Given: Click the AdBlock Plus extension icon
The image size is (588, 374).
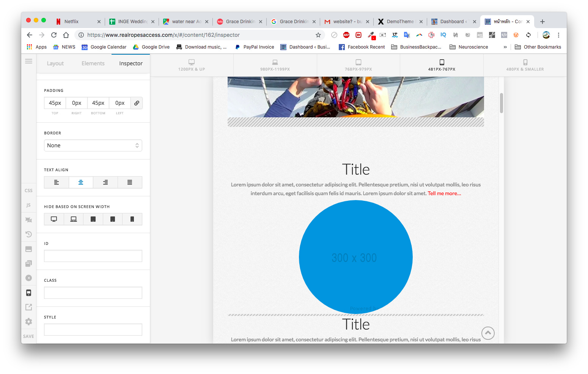Looking at the screenshot, I should click(x=346, y=35).
